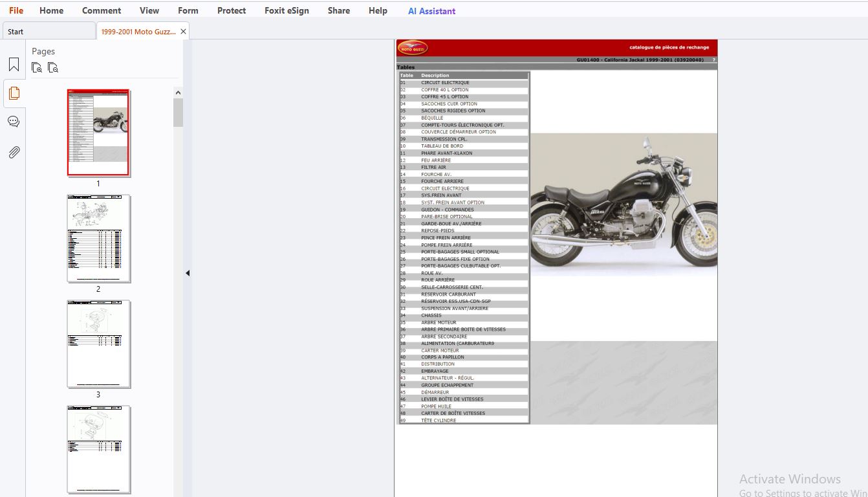The height and width of the screenshot is (497, 868).
Task: Click FOURCHE AV. entry
Action: (x=436, y=174)
